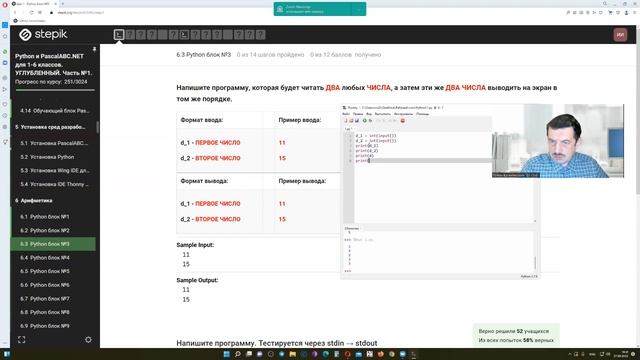Viewport: 640px width, 360px height.
Task: Run the script with green Run icon in Thonny
Action: [x=364, y=121]
